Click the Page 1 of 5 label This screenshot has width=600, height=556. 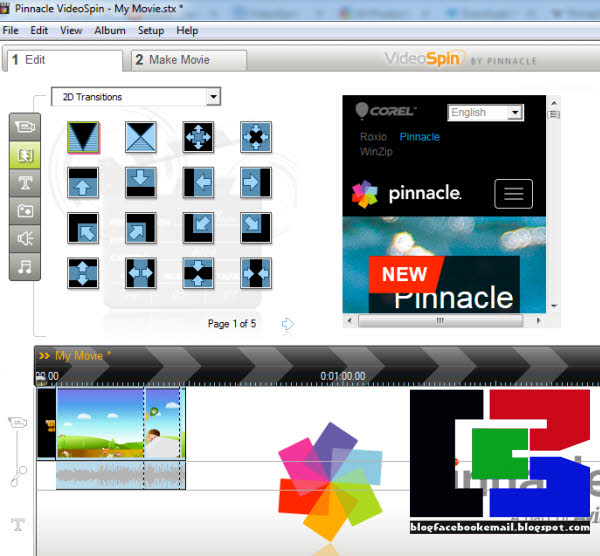tap(232, 324)
